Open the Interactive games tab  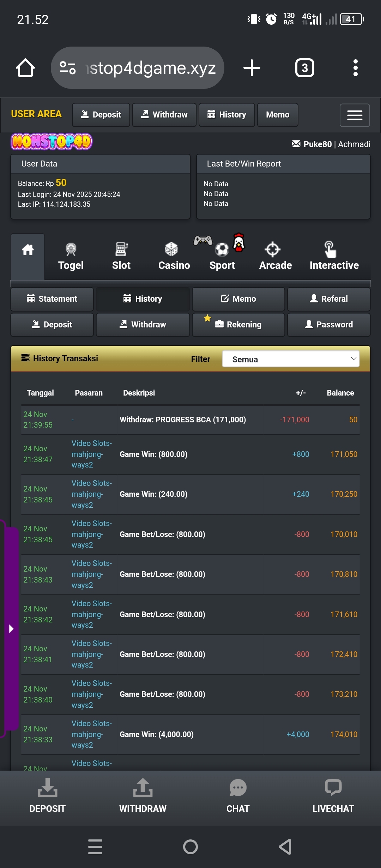334,256
